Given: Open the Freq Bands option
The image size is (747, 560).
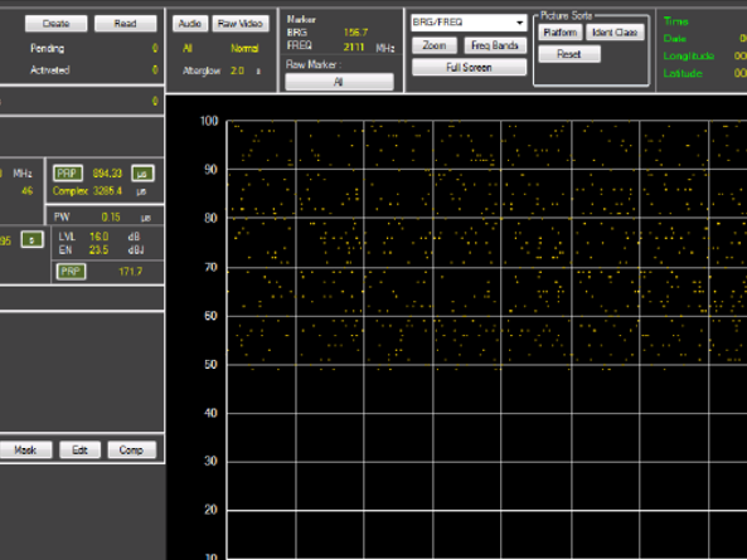Looking at the screenshot, I should 494,45.
